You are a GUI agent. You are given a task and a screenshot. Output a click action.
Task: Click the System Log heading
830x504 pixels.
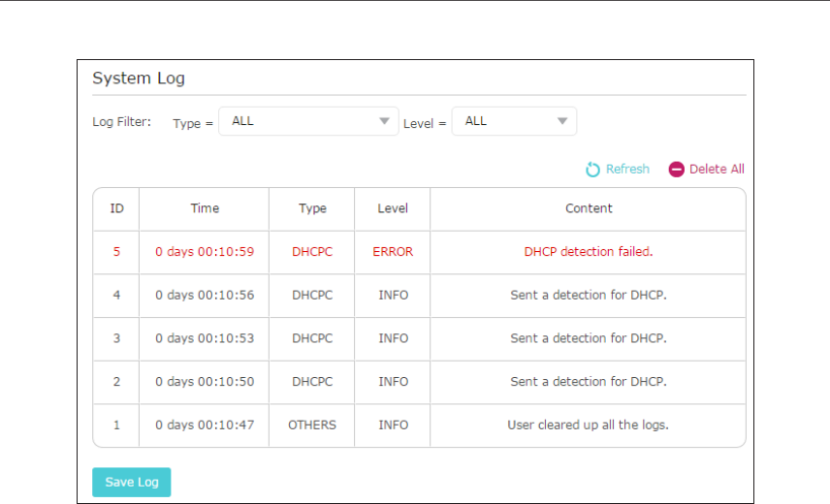pos(139,79)
